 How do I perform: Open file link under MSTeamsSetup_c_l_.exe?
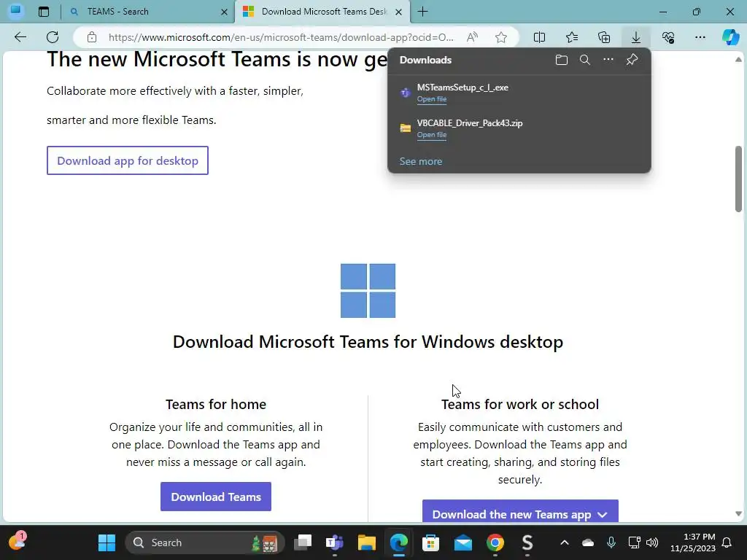(432, 99)
